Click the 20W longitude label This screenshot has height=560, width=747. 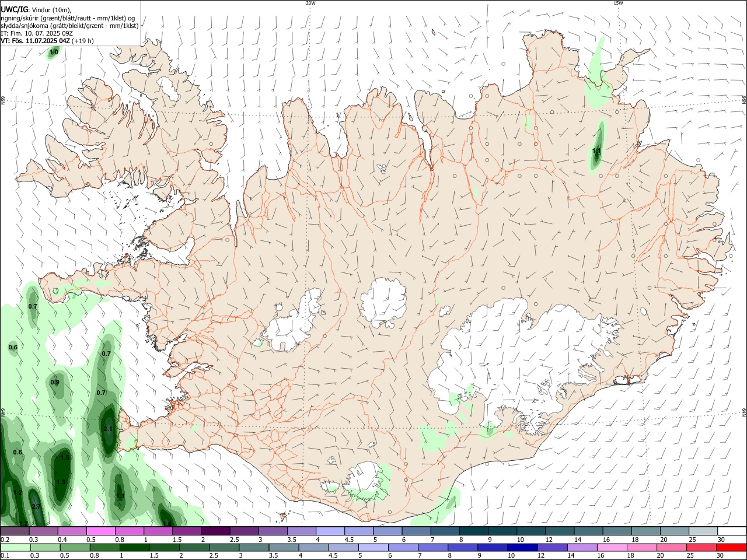click(x=310, y=3)
